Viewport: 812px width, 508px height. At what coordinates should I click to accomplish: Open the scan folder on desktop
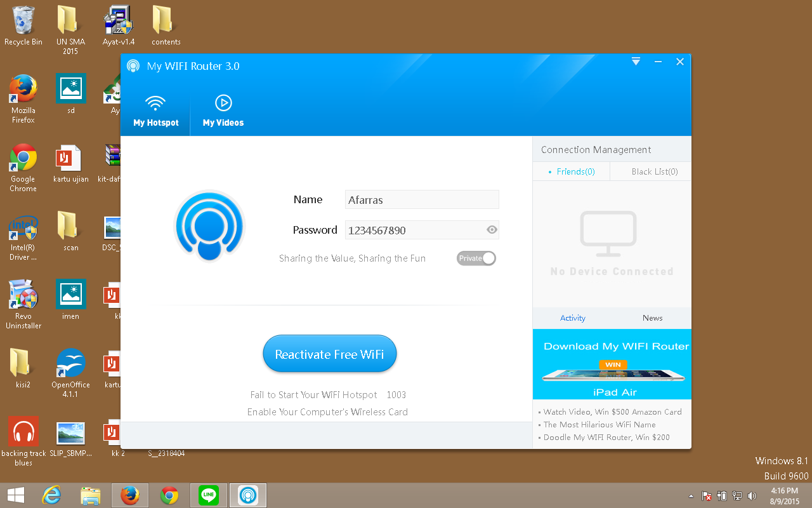pos(70,232)
